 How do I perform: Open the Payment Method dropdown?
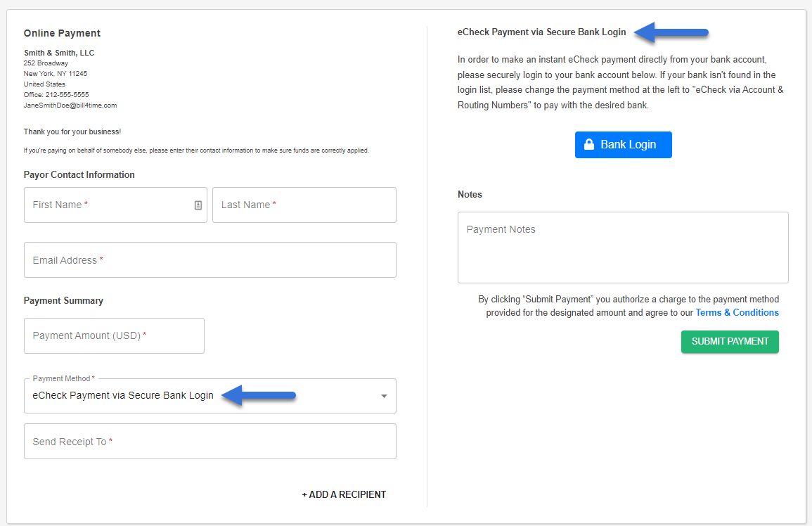(x=210, y=396)
